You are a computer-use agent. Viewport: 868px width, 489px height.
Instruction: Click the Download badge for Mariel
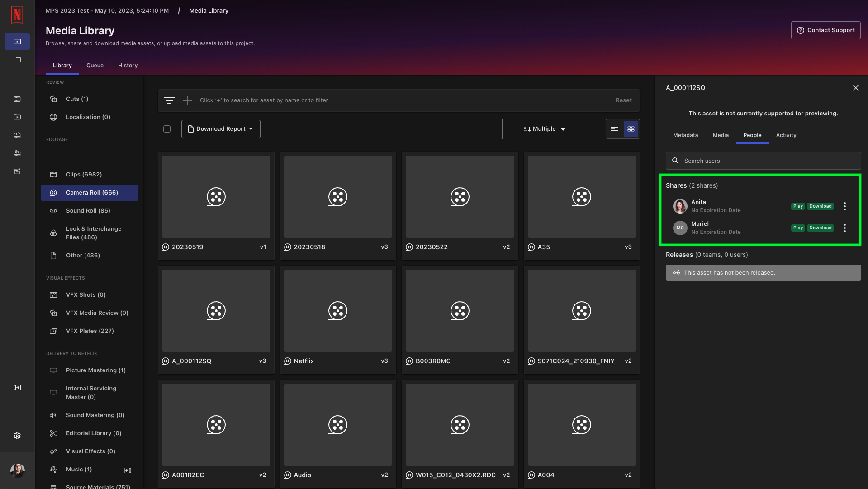coord(820,228)
